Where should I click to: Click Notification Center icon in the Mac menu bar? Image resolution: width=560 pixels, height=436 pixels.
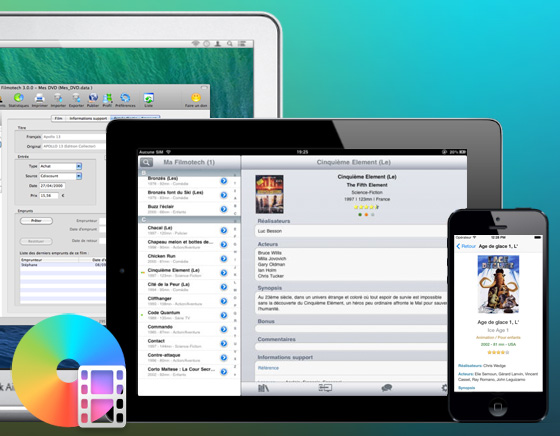click(x=242, y=44)
